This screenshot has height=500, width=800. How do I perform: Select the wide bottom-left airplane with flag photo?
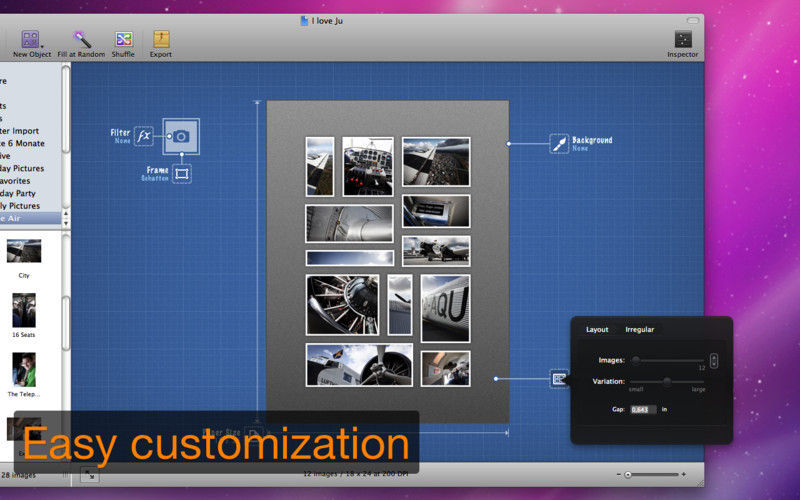pos(359,364)
